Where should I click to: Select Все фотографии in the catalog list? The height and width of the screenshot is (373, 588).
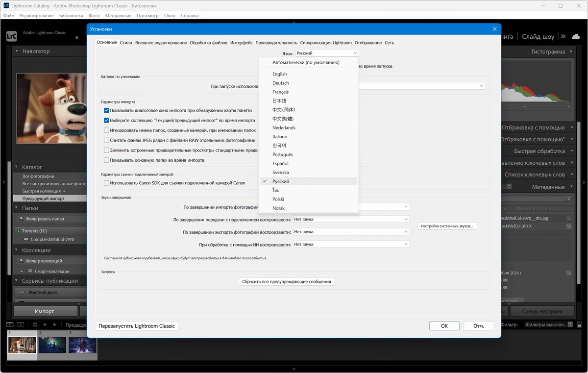[x=38, y=176]
